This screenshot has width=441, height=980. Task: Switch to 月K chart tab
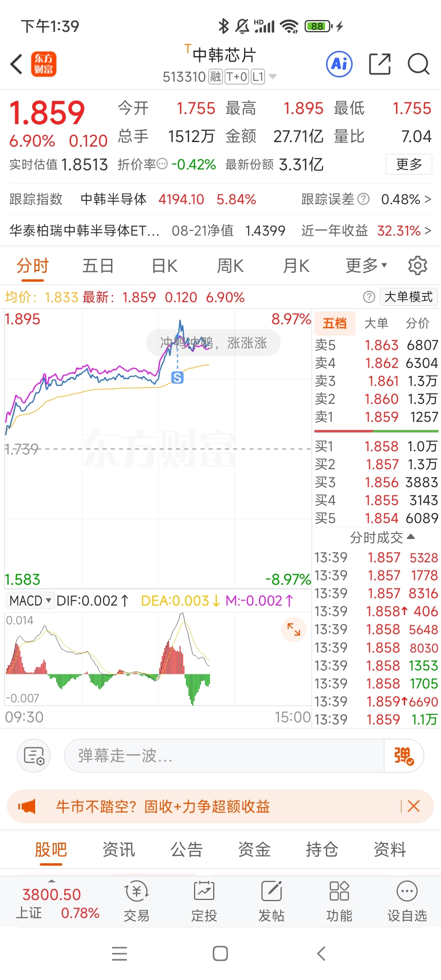[296, 266]
